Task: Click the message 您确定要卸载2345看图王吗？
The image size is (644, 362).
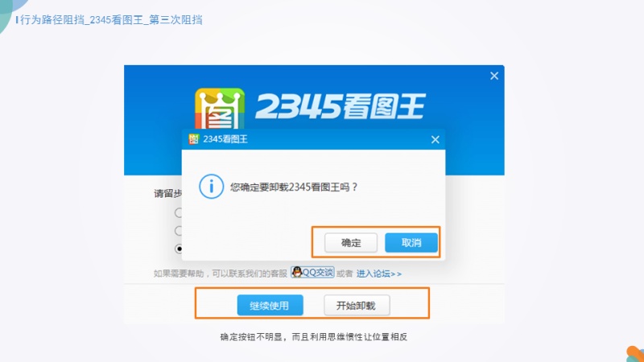Action: (x=294, y=187)
